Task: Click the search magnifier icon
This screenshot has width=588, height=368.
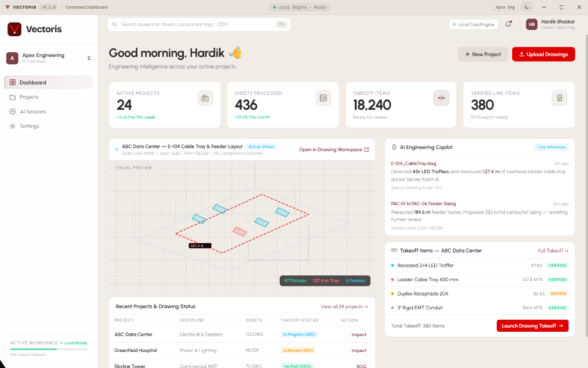Action: (x=115, y=24)
